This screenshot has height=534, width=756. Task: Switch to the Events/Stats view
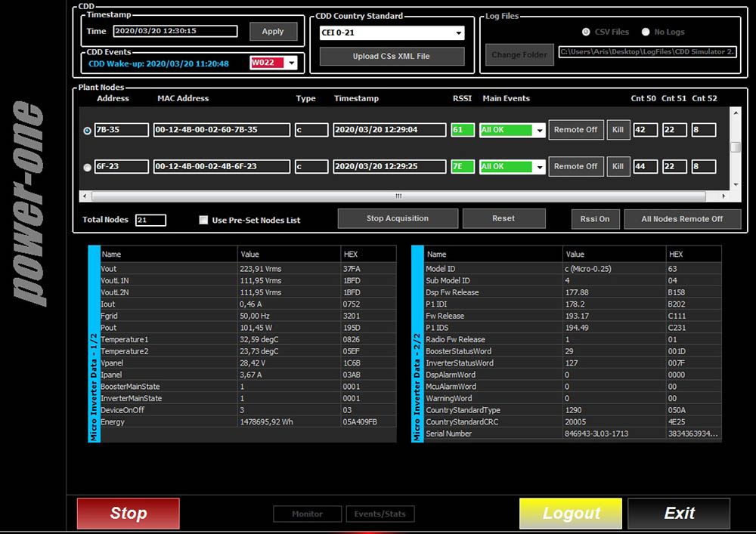click(380, 514)
